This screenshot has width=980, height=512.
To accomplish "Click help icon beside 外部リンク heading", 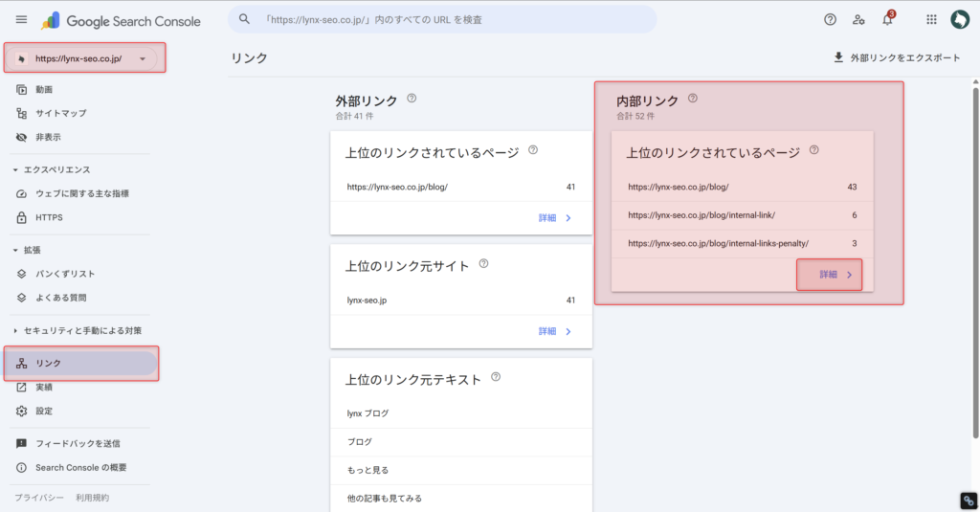I will (x=412, y=98).
